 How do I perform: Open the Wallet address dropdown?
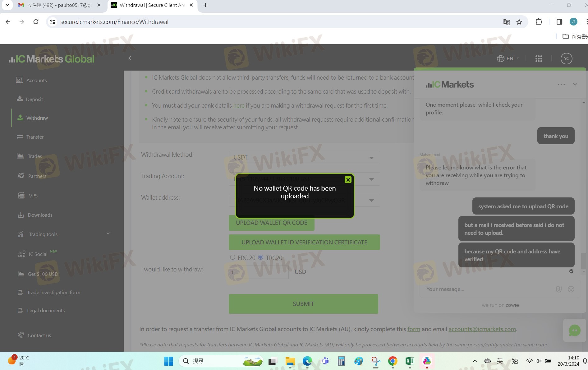point(304,200)
